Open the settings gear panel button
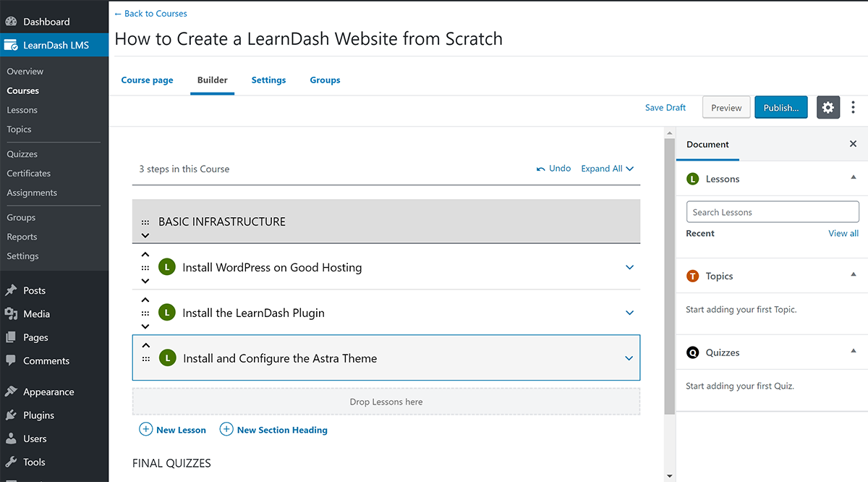Viewport: 868px width, 482px height. pos(828,107)
